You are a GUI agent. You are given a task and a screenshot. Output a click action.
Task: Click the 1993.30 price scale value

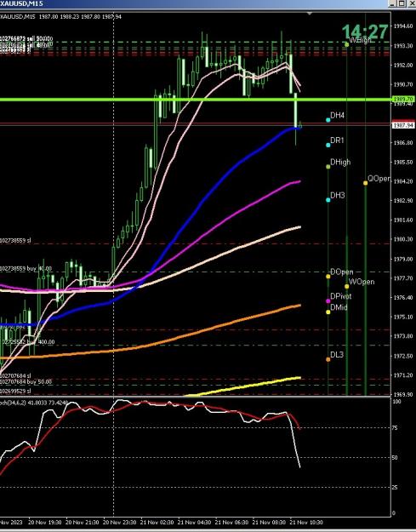pyautogui.click(x=403, y=46)
